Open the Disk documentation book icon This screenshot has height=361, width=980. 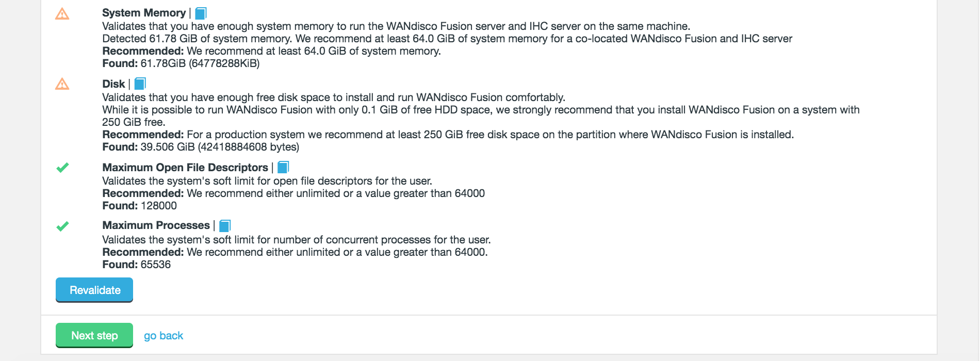click(x=140, y=84)
